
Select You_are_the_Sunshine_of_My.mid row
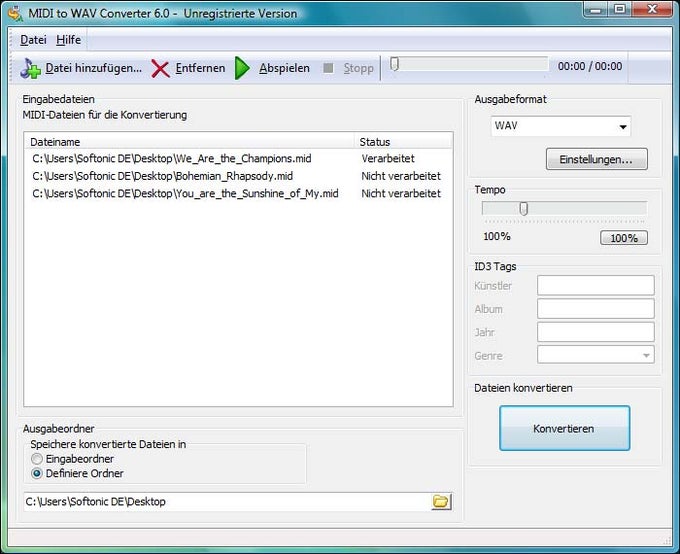coord(238,193)
